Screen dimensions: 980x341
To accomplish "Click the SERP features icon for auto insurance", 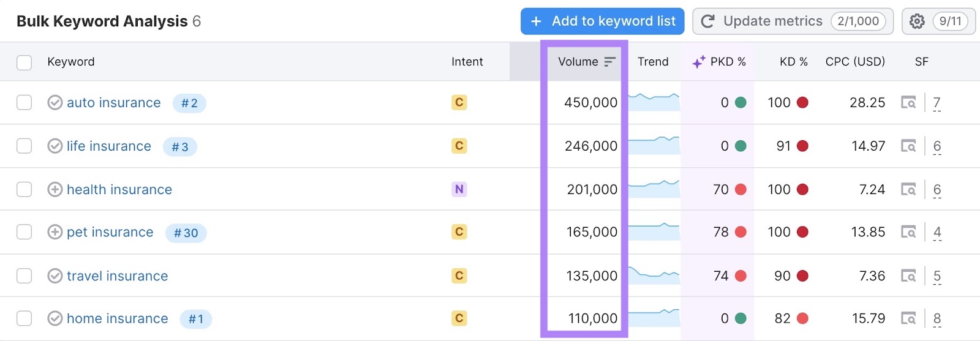I will pyautogui.click(x=908, y=103).
